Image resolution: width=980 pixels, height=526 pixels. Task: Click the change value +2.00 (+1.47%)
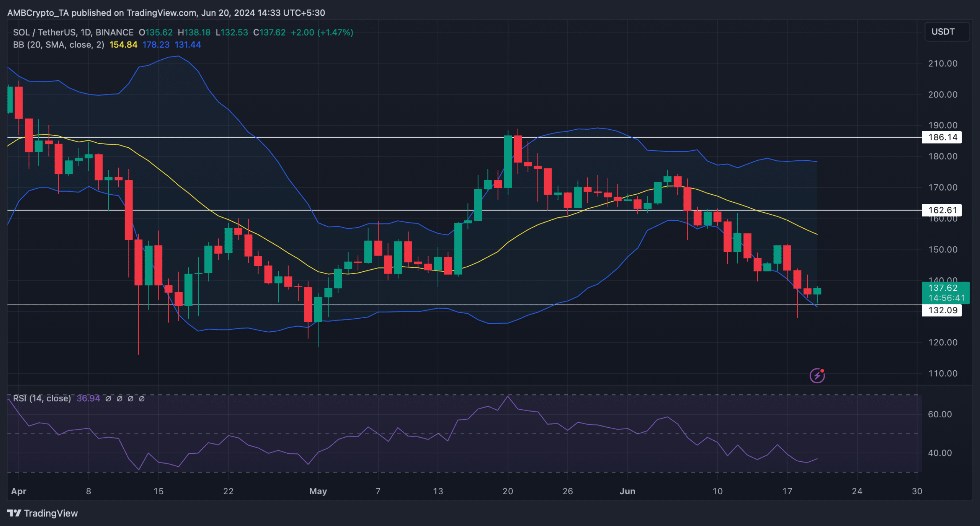tap(322, 33)
